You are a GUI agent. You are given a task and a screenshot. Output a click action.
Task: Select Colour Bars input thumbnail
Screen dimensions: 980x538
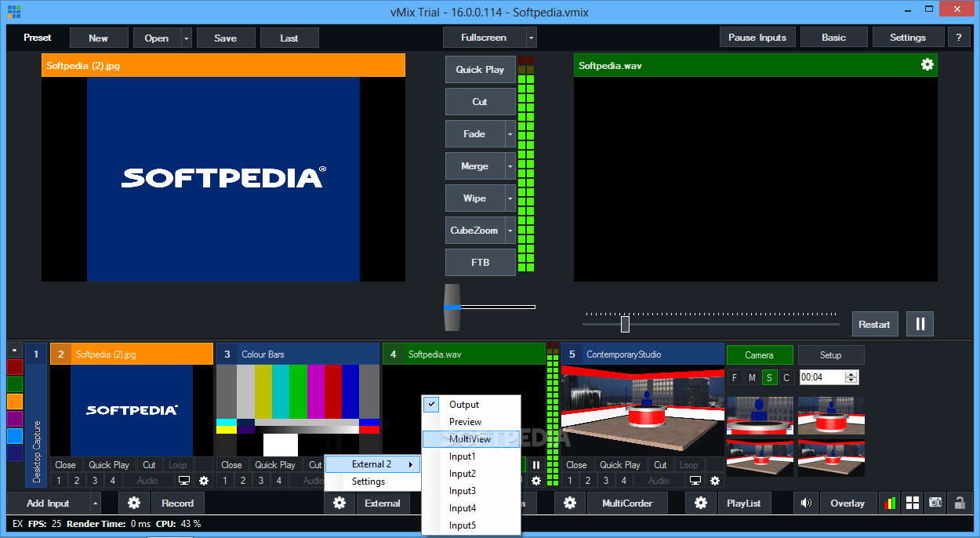click(298, 411)
